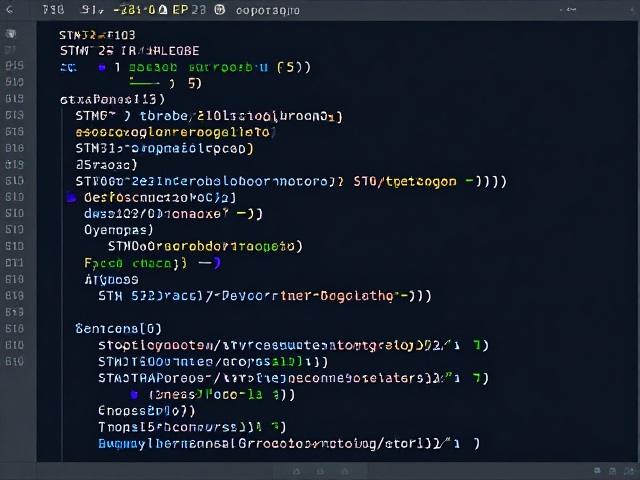
Task: Click the blue gutter marker beside the Oesfoscn line
Action: click(71, 198)
